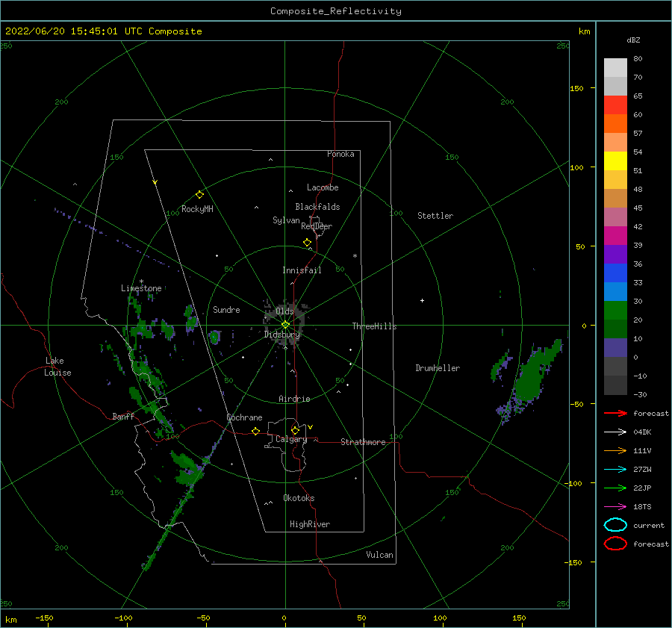Click the white plus marker north of Drumheller
The image size is (672, 628).
click(422, 300)
